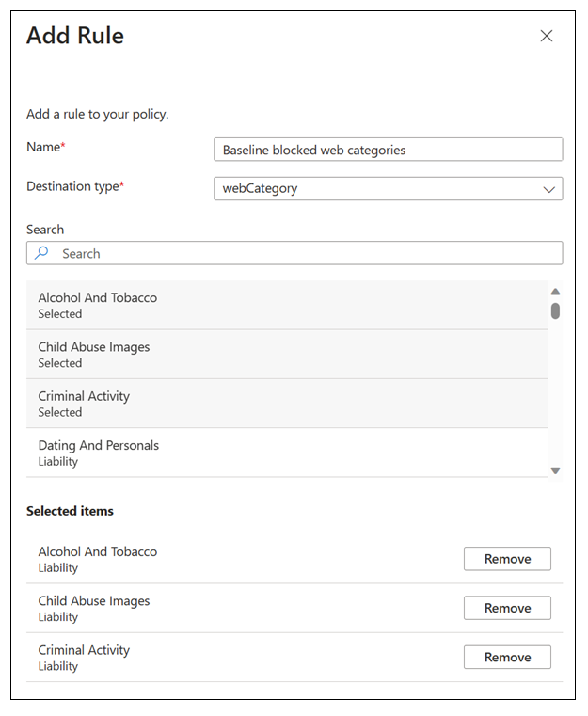The height and width of the screenshot is (716, 588).
Task: Toggle Child Abuse Images in the category list
Action: pyautogui.click(x=286, y=355)
